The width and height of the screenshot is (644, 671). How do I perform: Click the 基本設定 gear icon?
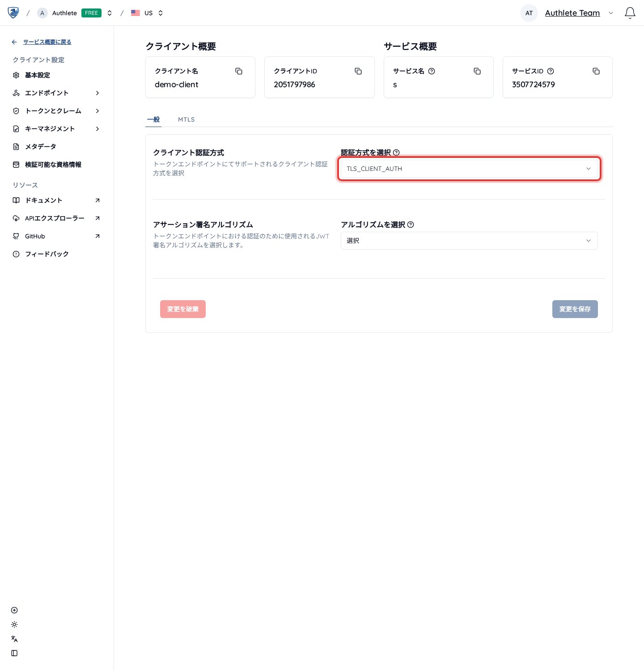pos(16,75)
